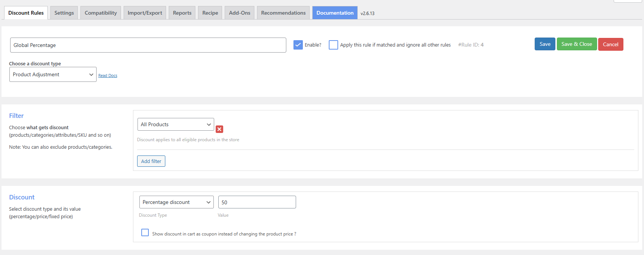
Task: Check show discount in cart as coupon
Action: point(145,232)
